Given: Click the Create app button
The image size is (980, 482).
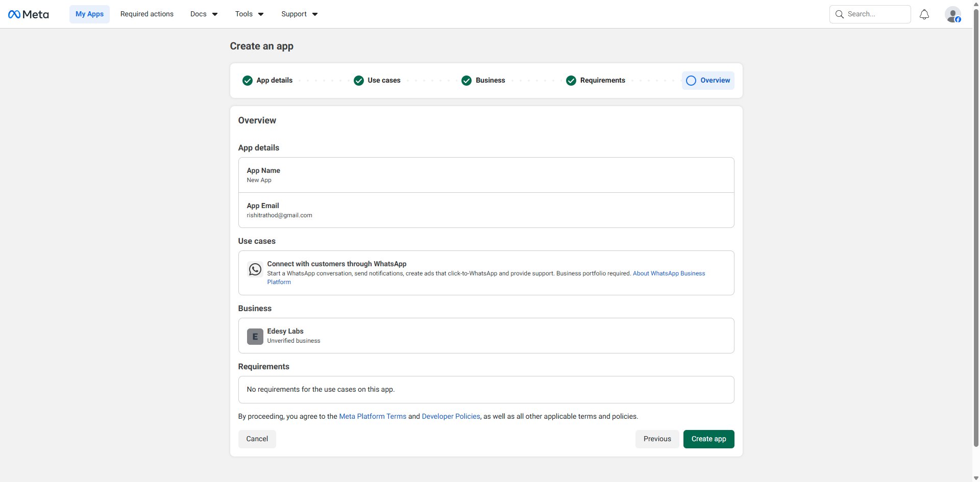Looking at the screenshot, I should 709,439.
